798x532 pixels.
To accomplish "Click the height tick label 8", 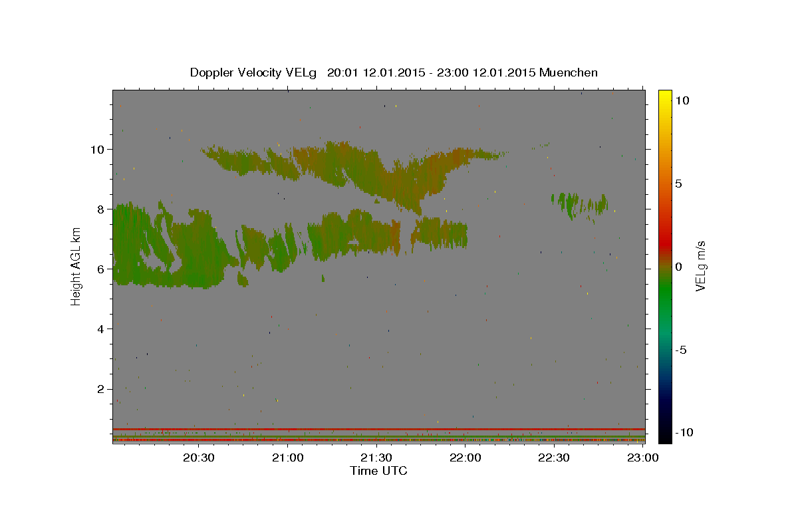I will point(102,209).
